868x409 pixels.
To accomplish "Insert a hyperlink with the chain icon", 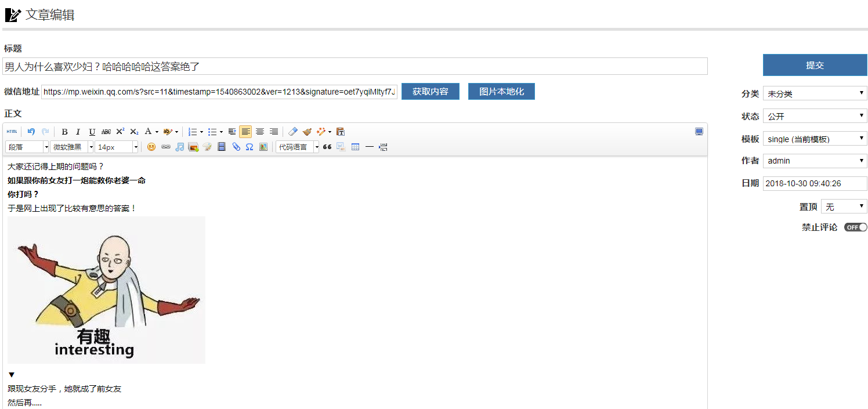I will [166, 147].
